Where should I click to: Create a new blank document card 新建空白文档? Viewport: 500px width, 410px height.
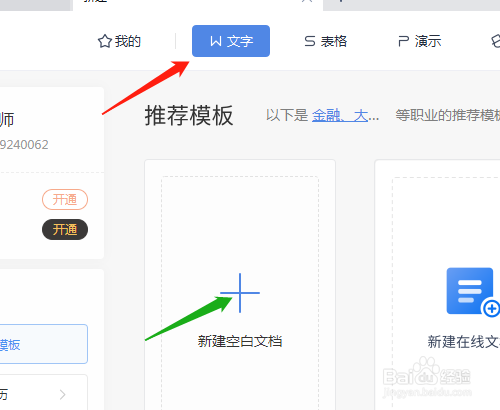(240, 285)
